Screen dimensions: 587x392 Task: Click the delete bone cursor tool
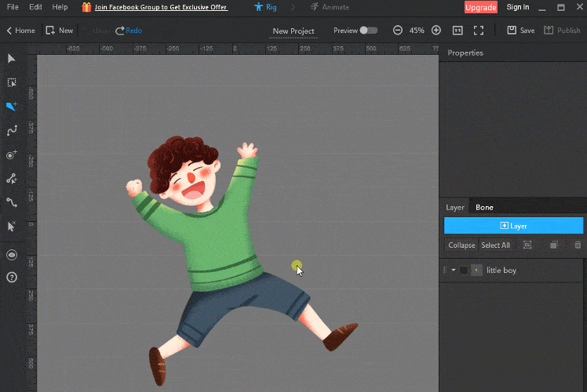12,227
